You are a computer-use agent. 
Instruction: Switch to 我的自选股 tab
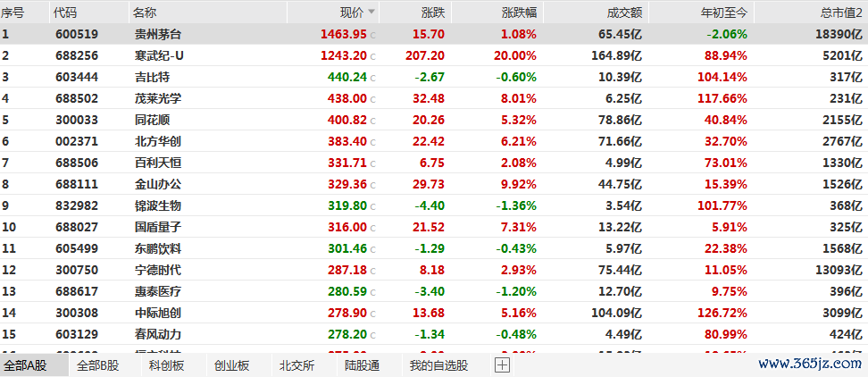tap(438, 365)
